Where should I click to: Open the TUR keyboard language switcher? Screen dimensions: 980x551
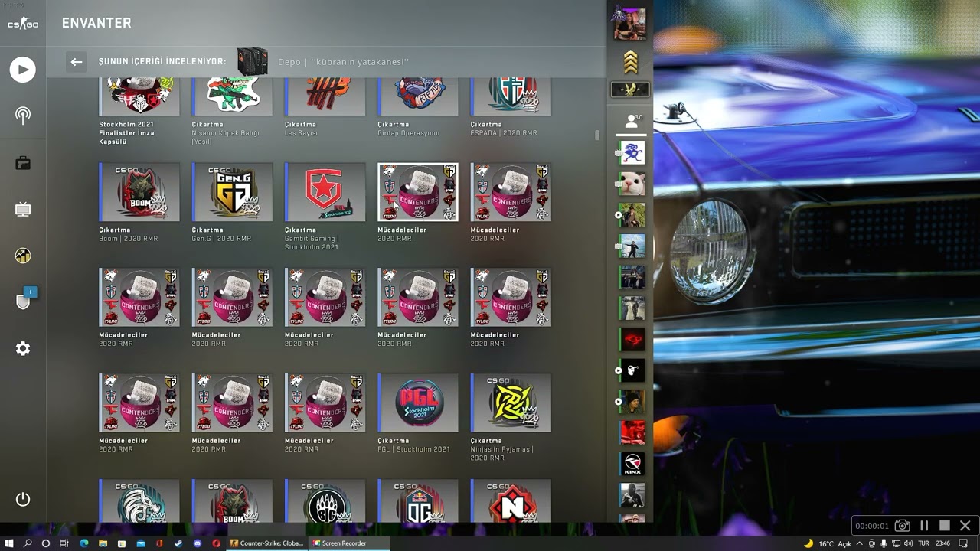click(x=923, y=543)
